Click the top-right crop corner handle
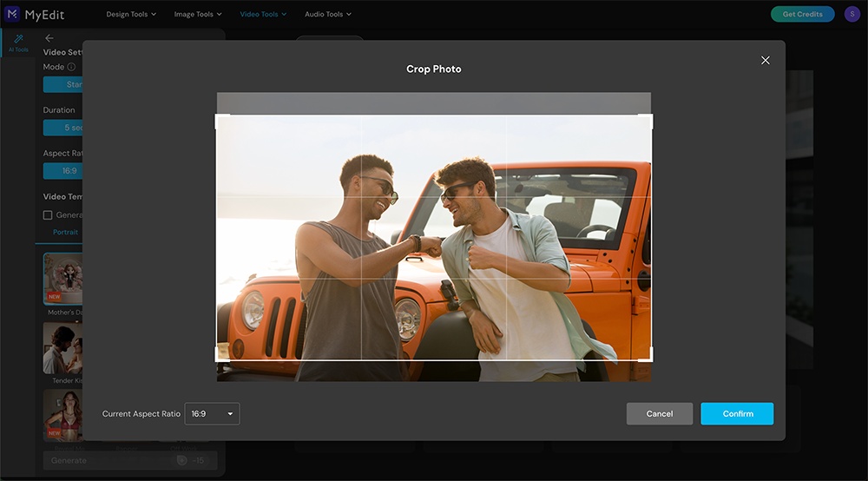 [646, 122]
